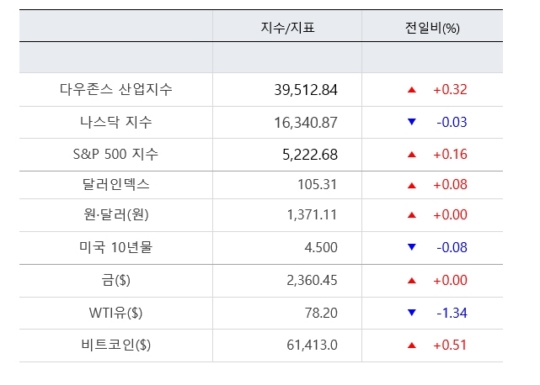Click the blue down arrow for WTI유($)
Screen dimensions: 540x385
coord(412,313)
